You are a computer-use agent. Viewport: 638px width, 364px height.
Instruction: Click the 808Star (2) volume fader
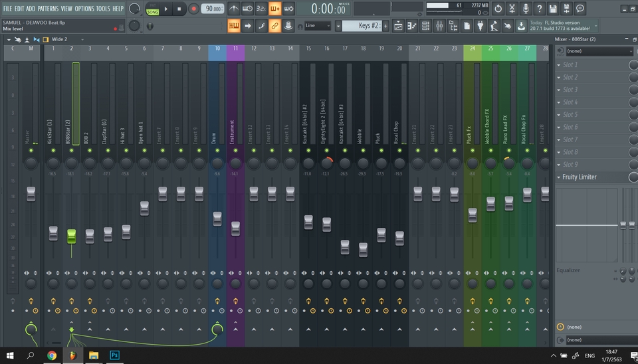pos(72,236)
